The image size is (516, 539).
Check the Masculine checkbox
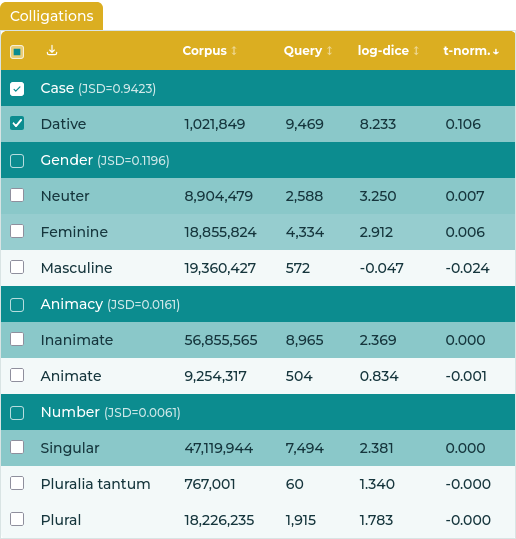tap(17, 267)
